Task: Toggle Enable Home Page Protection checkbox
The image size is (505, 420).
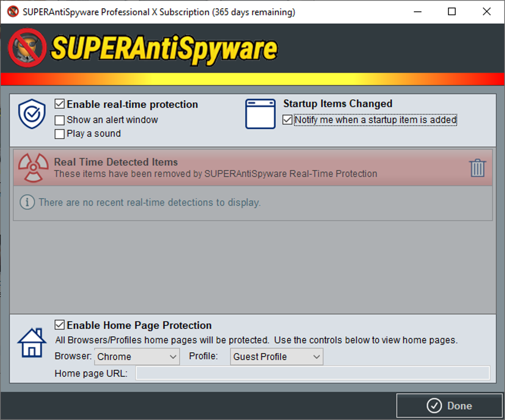Action: (x=59, y=325)
